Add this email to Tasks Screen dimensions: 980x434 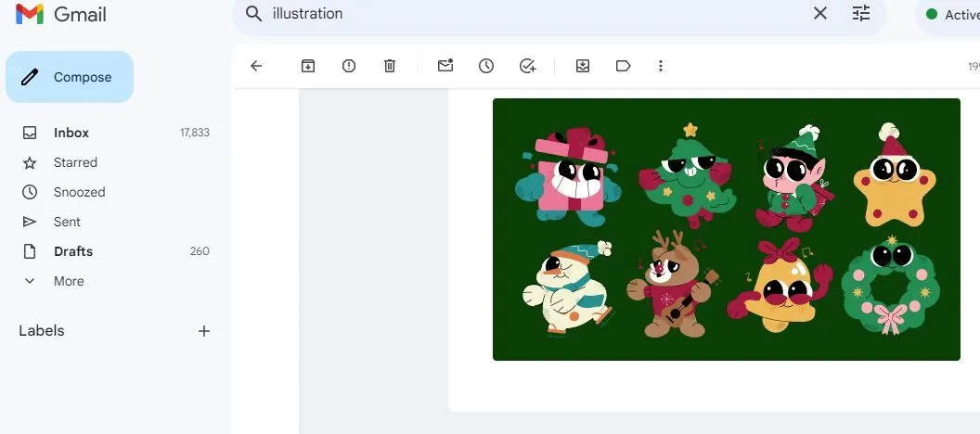[528, 66]
